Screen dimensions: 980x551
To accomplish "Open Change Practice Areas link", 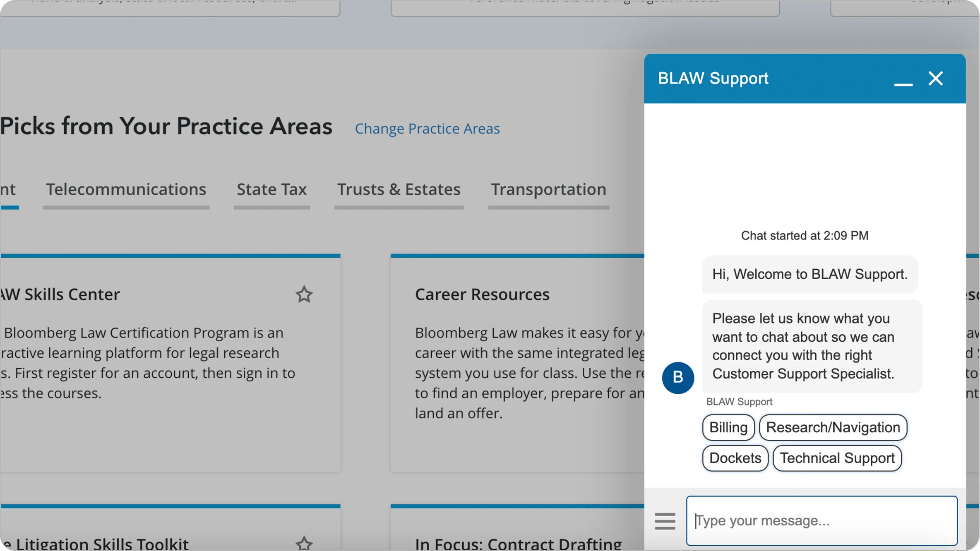I will pos(427,129).
